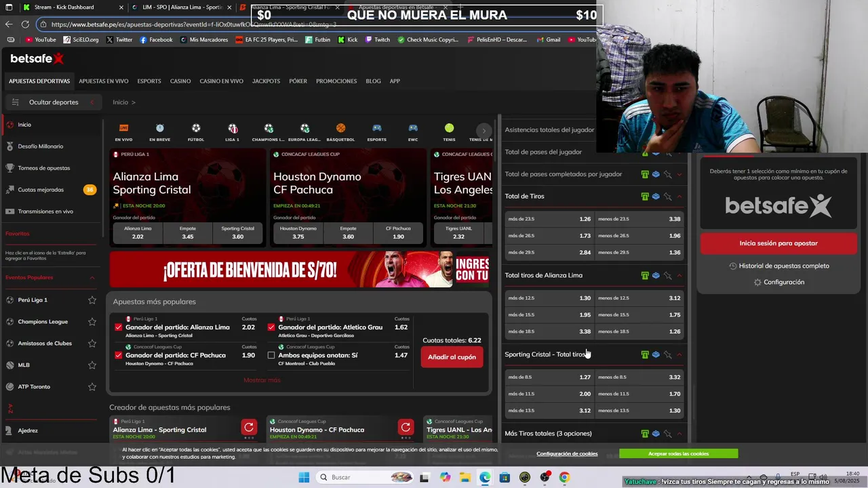Screen dimensions: 868x488
Task: Open the Esports navigation tab
Action: coord(149,81)
